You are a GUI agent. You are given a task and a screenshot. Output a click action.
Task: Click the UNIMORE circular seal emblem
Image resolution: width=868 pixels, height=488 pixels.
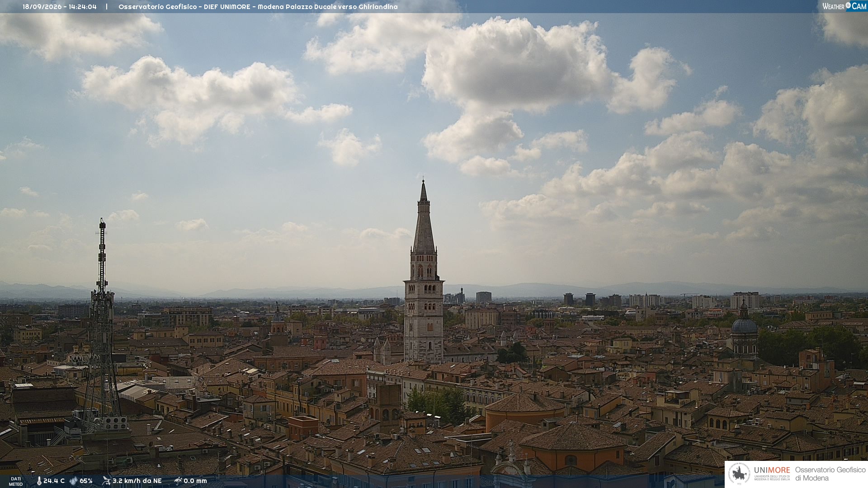(739, 474)
